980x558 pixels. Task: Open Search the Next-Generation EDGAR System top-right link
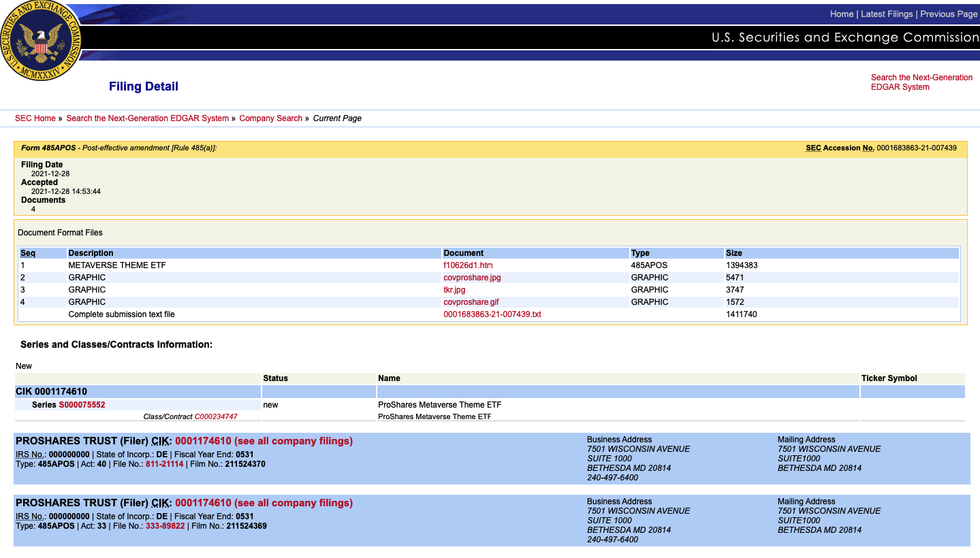(x=921, y=82)
